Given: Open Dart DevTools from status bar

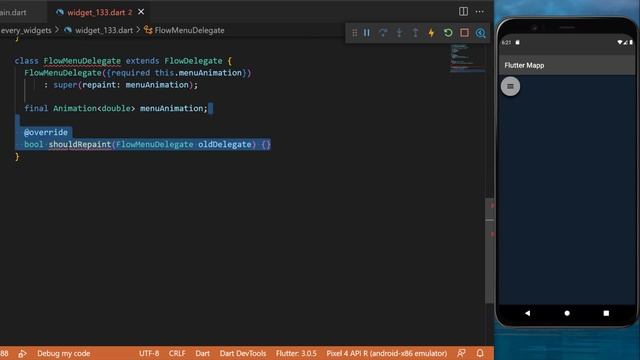Looking at the screenshot, I should click(x=243, y=353).
